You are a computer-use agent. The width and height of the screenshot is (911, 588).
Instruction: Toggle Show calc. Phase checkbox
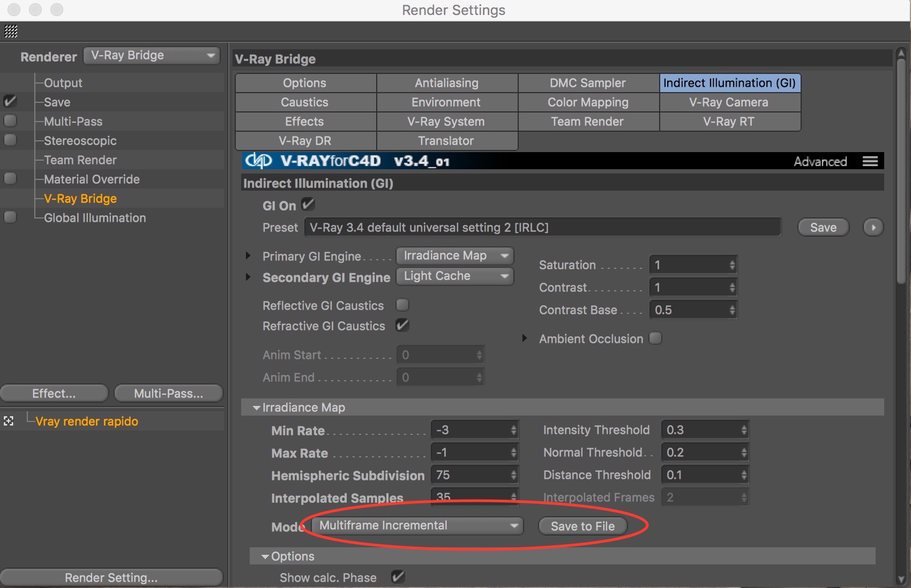point(398,577)
